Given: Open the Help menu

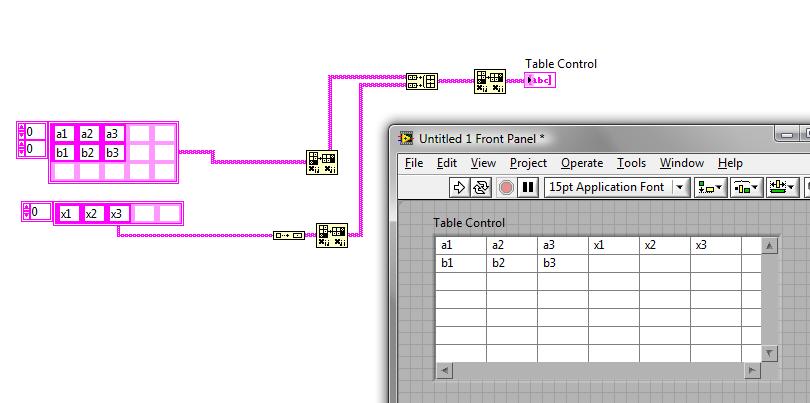Looking at the screenshot, I should click(730, 163).
